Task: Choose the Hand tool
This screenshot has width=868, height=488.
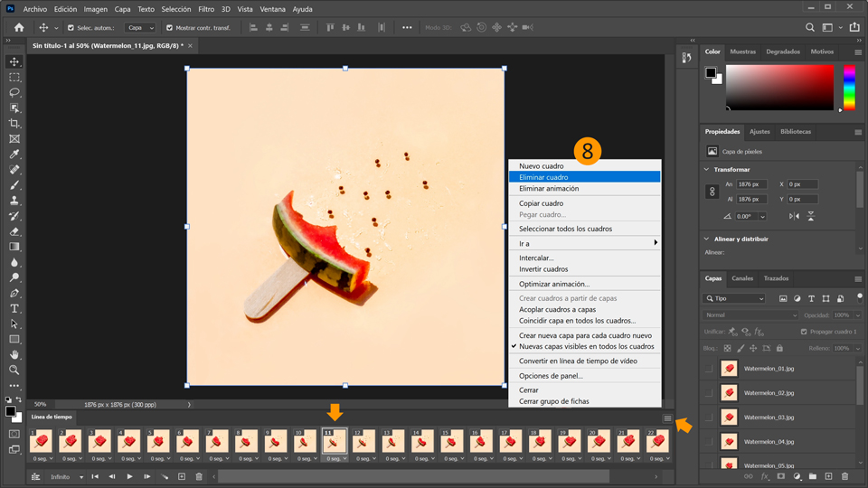Action: tap(14, 354)
